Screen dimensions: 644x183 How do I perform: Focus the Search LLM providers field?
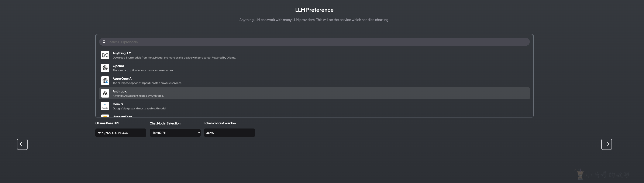point(314,42)
